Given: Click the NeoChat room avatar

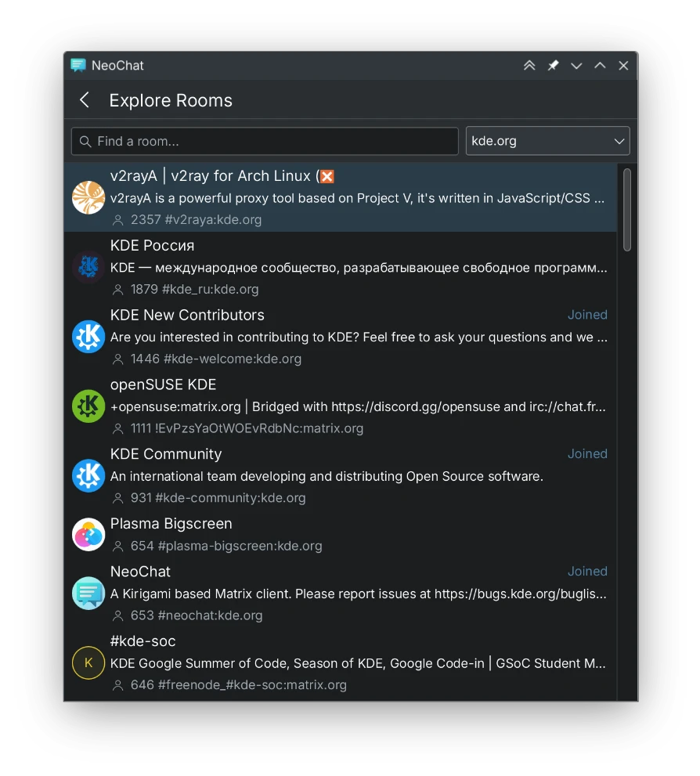Looking at the screenshot, I should tap(88, 593).
